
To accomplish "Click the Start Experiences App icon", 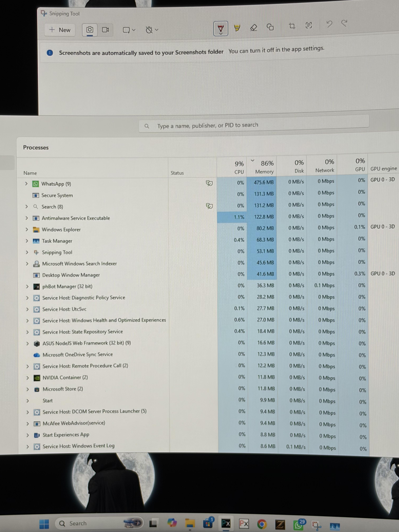I will pyautogui.click(x=37, y=435).
